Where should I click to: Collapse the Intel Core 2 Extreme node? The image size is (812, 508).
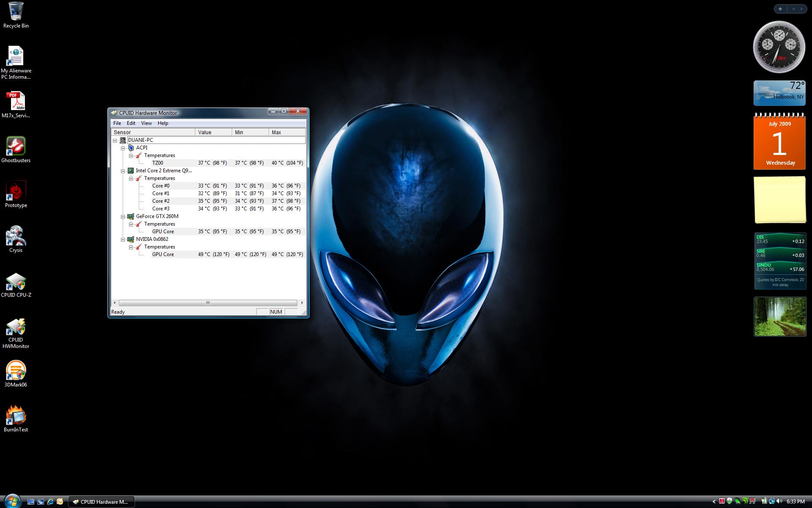pos(123,171)
